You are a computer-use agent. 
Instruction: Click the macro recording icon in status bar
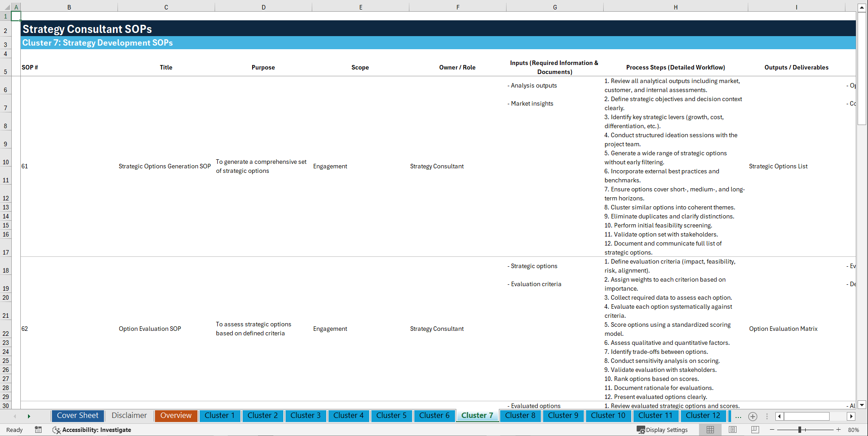[x=38, y=430]
